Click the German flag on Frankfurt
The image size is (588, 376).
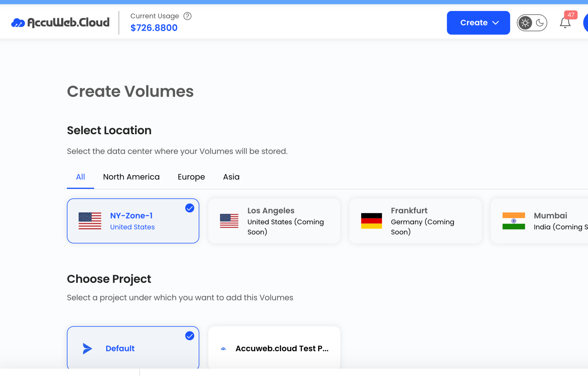371,221
